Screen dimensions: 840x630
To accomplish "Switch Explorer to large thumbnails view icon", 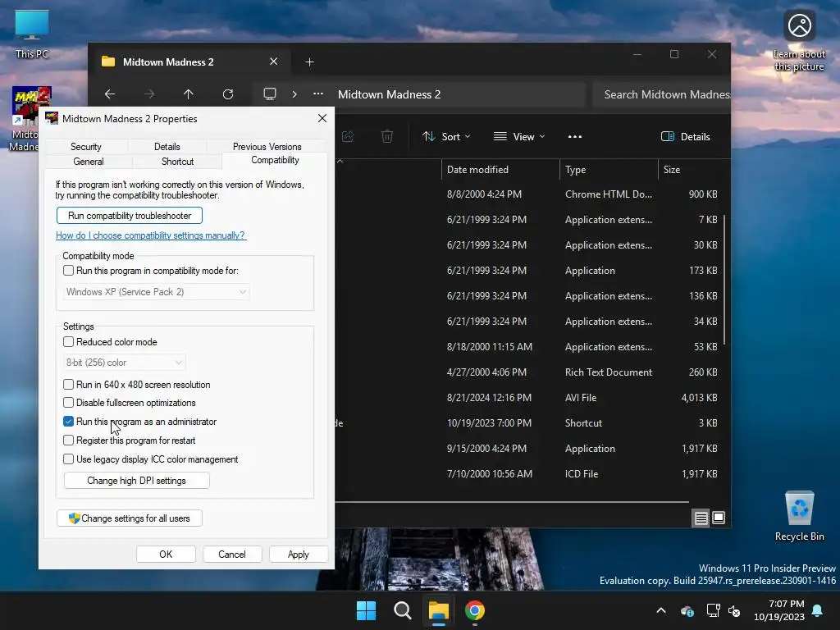I will coord(719,518).
